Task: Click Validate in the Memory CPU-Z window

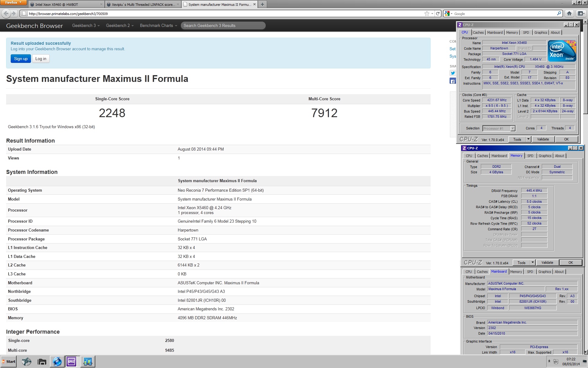Action: click(547, 263)
